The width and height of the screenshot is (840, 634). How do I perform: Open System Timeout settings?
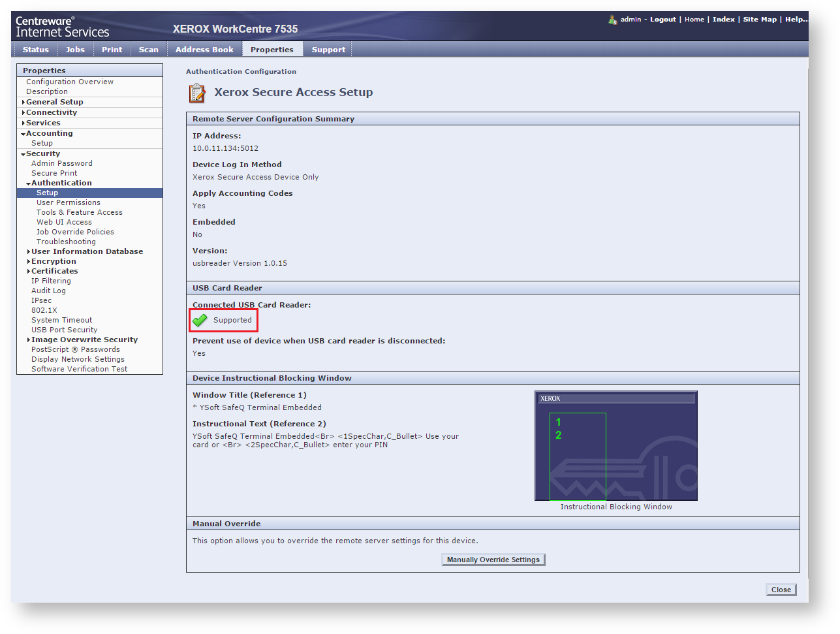[62, 320]
